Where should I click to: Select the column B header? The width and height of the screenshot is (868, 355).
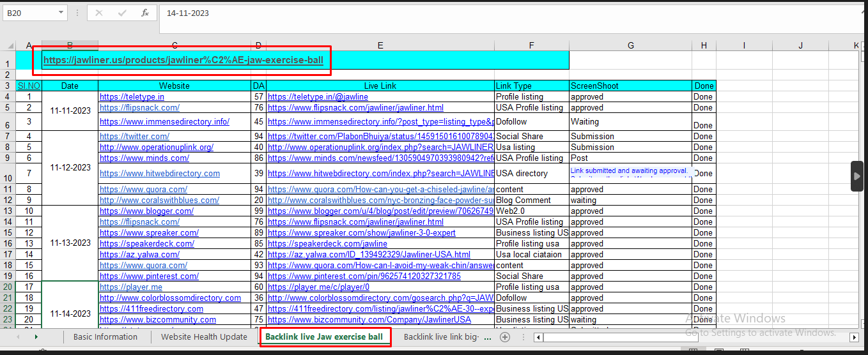(70, 45)
